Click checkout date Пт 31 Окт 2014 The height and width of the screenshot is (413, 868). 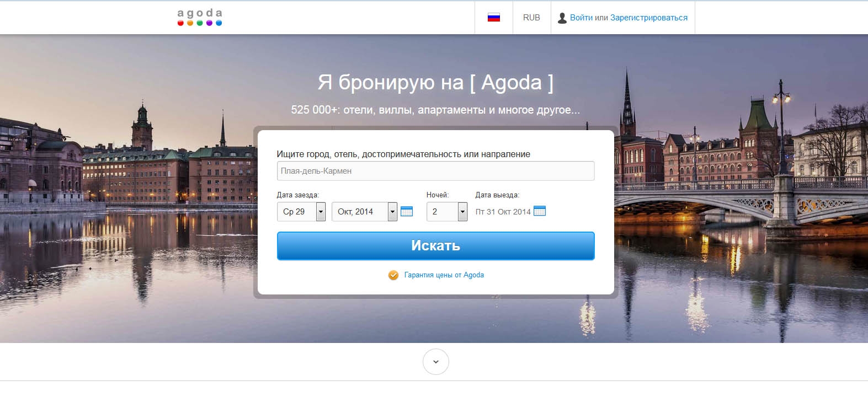click(x=503, y=212)
